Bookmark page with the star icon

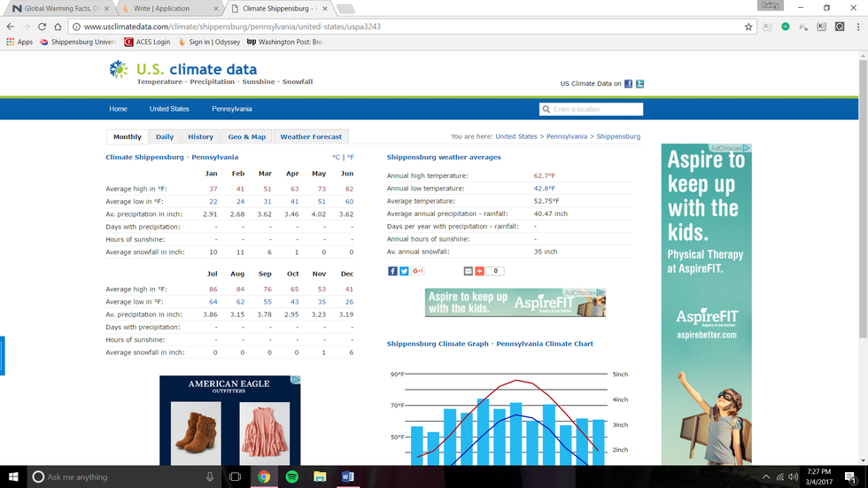tap(748, 27)
